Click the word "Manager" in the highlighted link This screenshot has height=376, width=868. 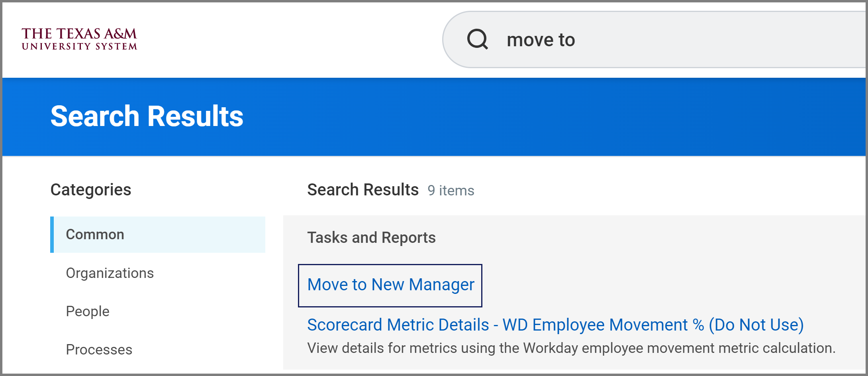[x=441, y=285]
